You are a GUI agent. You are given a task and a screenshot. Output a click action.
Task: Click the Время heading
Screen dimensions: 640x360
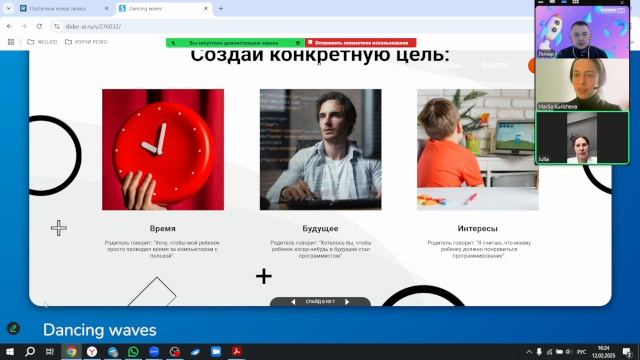tap(162, 229)
